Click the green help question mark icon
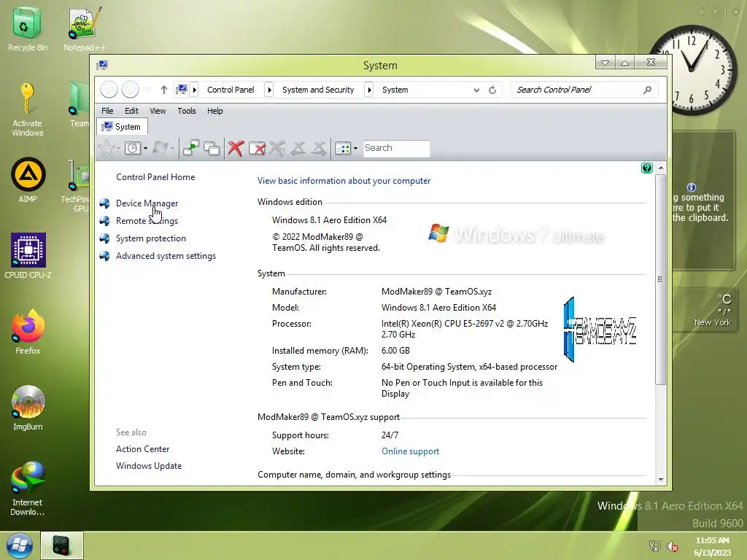The height and width of the screenshot is (560, 747). pyautogui.click(x=646, y=168)
